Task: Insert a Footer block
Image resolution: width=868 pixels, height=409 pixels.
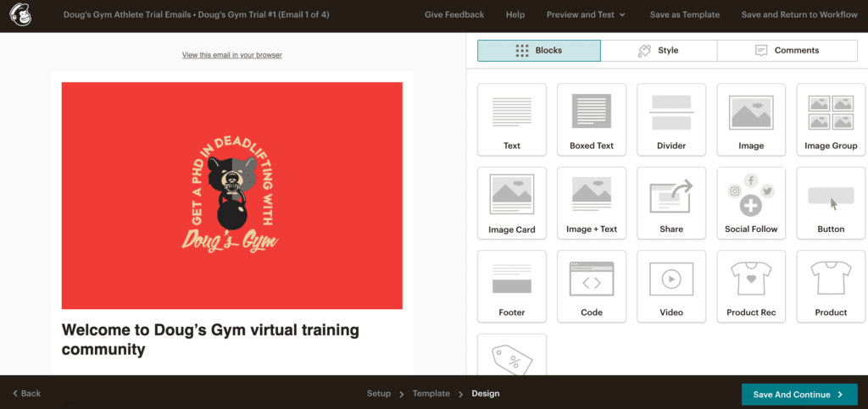Action: 511,286
